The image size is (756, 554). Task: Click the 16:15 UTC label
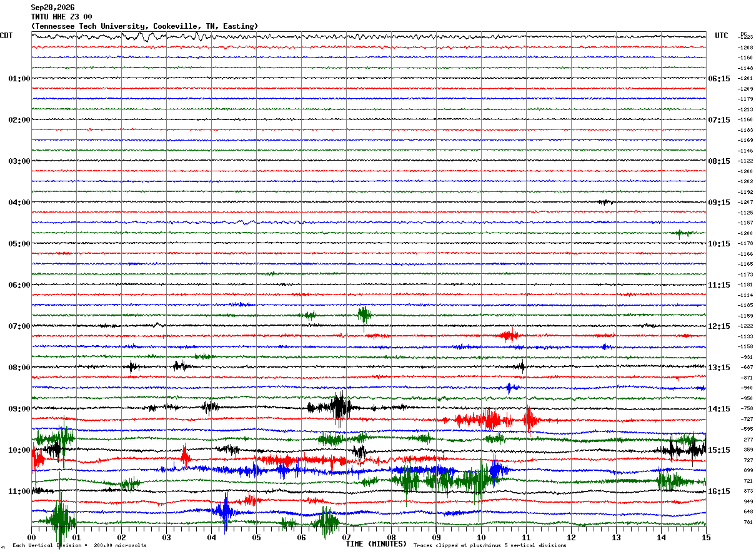pyautogui.click(x=719, y=491)
